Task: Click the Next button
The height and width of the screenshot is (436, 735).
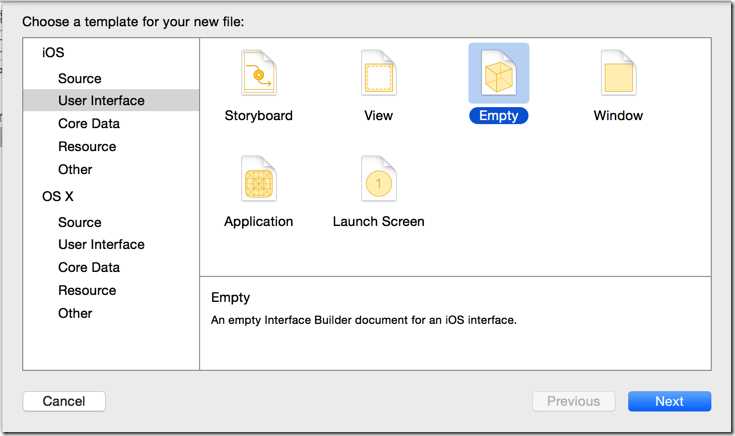Action: [x=669, y=401]
